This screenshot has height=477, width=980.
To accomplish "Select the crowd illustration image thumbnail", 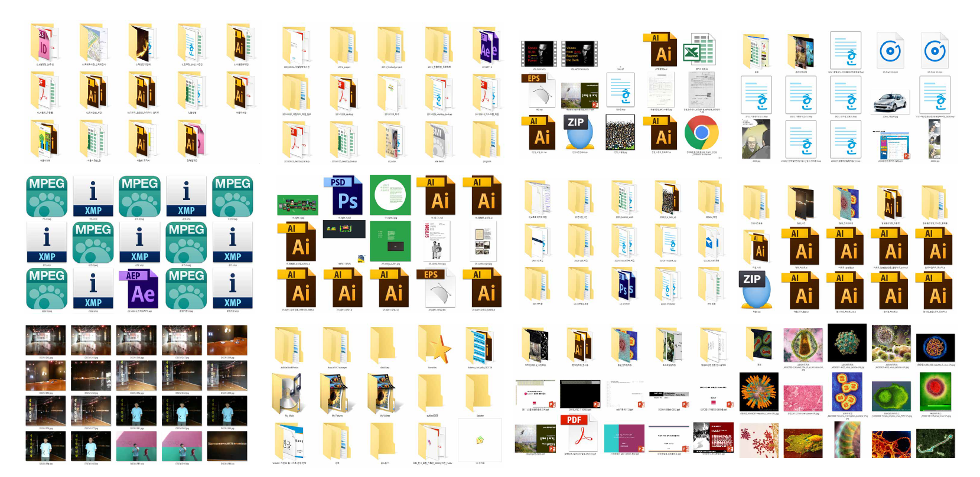I will tap(620, 132).
